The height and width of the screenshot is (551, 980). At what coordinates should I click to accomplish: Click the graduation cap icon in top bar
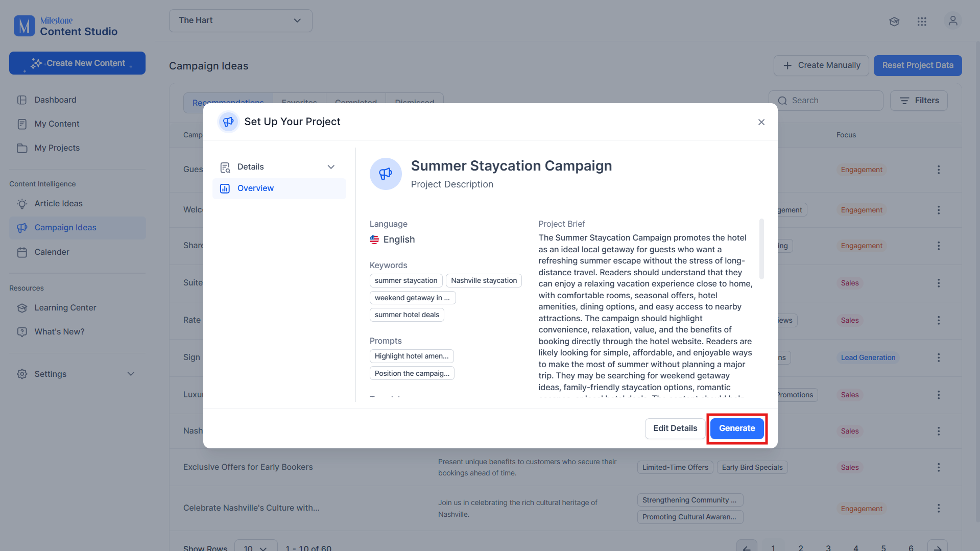point(894,21)
